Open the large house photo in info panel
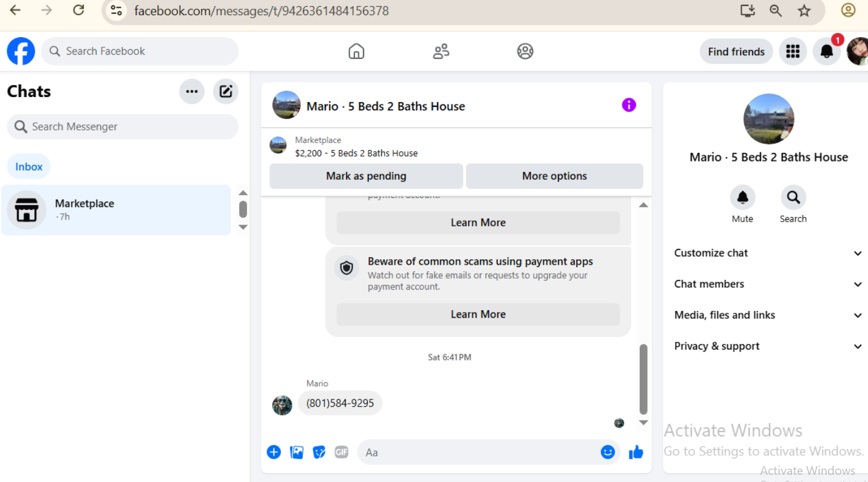The image size is (868, 482). pos(768,119)
